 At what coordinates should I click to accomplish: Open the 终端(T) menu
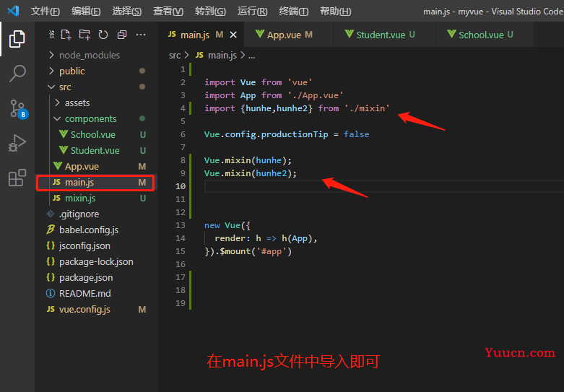[x=293, y=11]
